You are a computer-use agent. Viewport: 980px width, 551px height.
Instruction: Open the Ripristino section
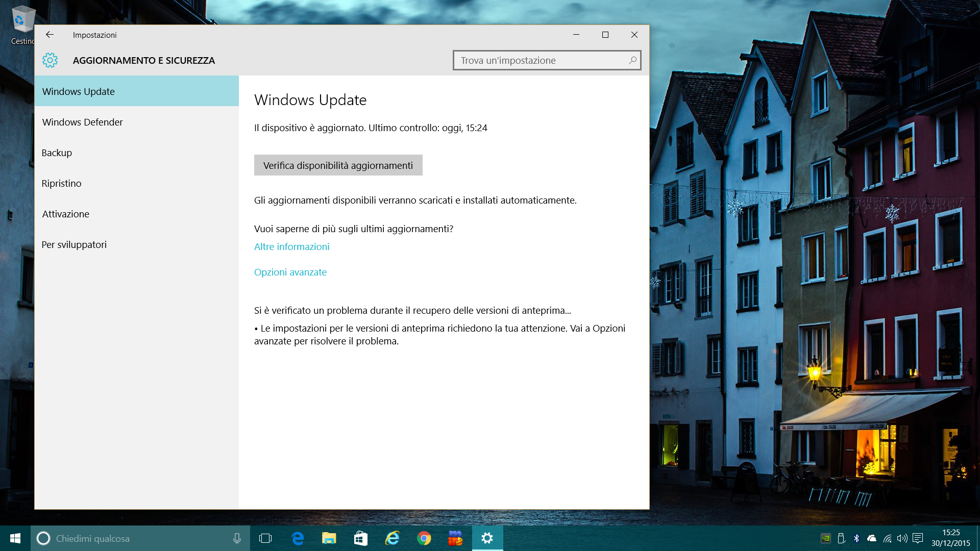137,183
